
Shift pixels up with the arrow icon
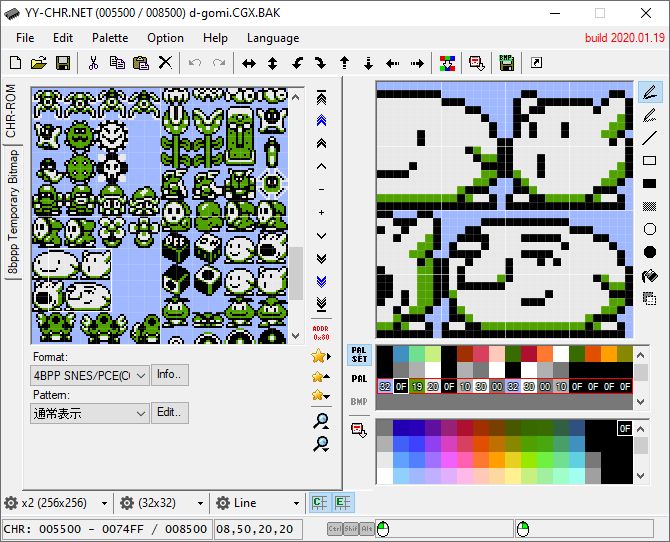point(344,64)
